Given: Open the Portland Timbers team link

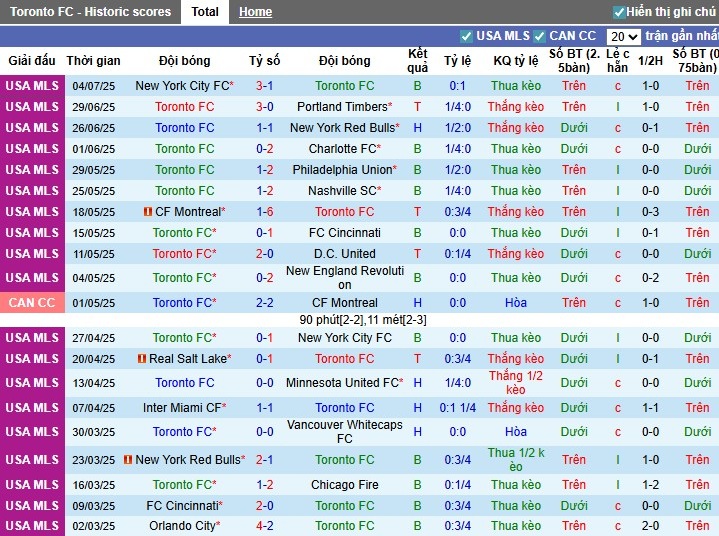Looking at the screenshot, I should point(341,107).
